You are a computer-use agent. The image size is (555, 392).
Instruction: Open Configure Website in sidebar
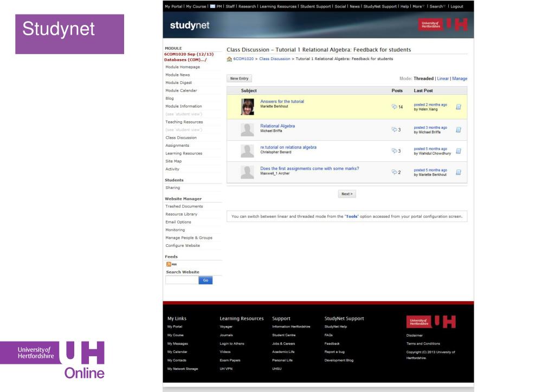pos(183,246)
